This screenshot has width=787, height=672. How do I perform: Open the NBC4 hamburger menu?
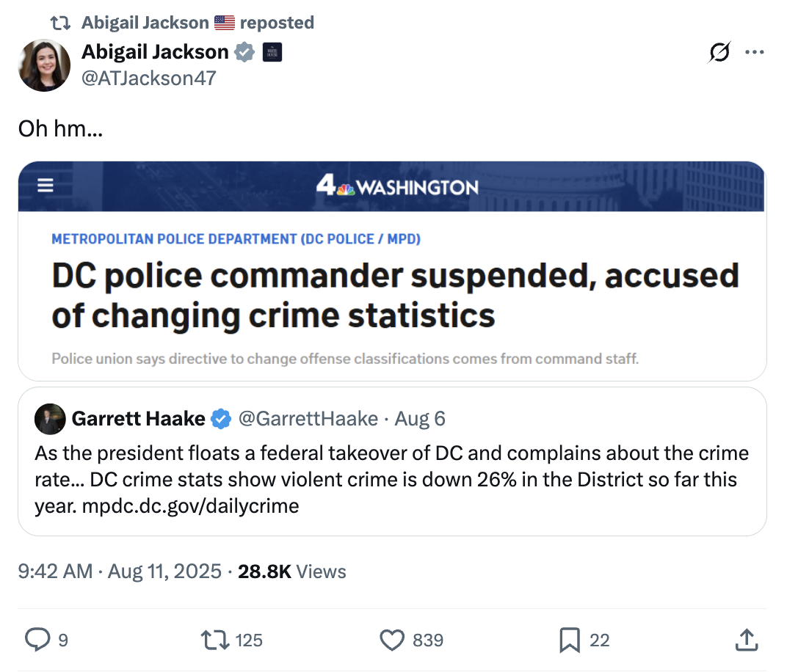coord(46,186)
